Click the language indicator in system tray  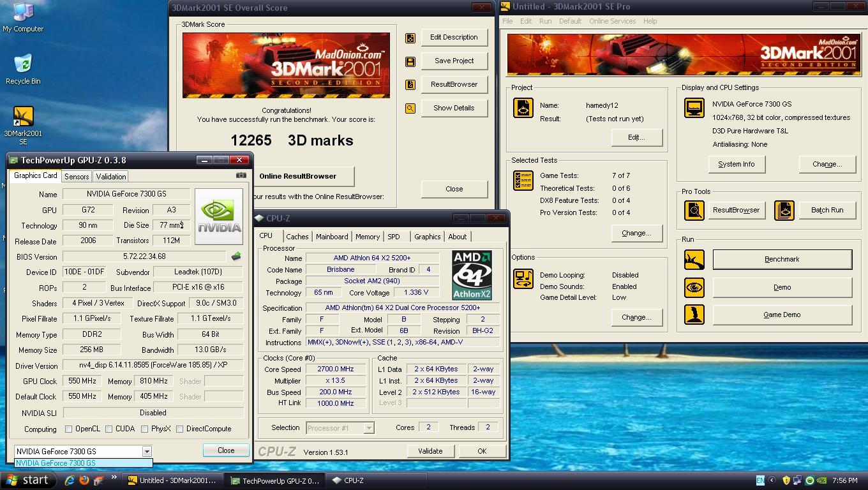pos(760,480)
